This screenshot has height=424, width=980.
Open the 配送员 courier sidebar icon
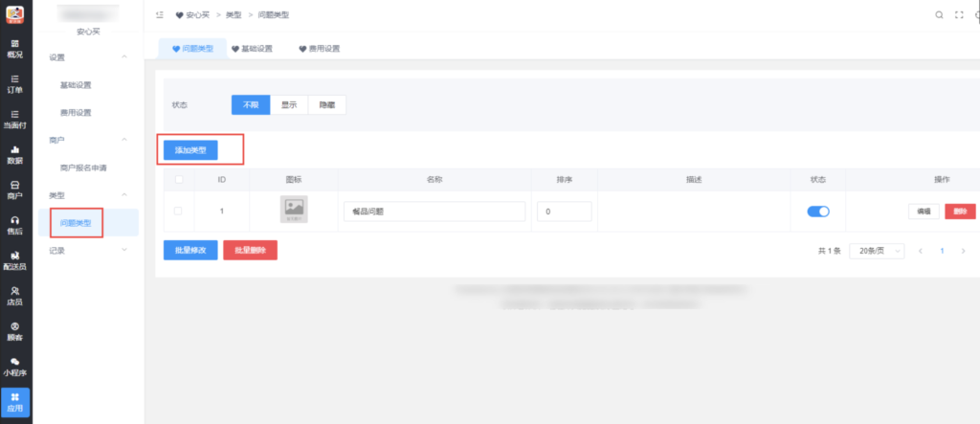pos(15,260)
